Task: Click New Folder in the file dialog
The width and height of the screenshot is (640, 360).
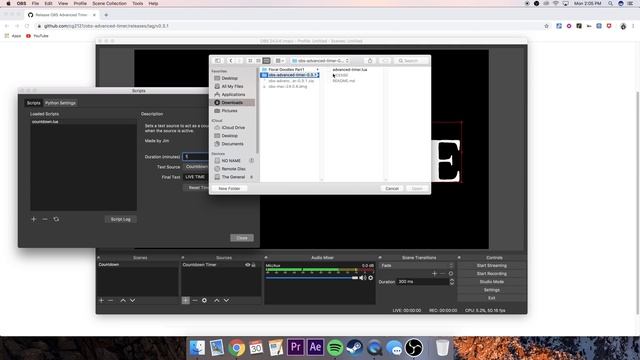Action: click(229, 189)
